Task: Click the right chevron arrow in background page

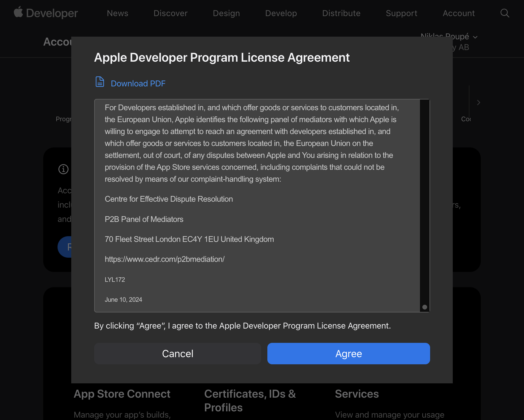Action: click(x=478, y=102)
